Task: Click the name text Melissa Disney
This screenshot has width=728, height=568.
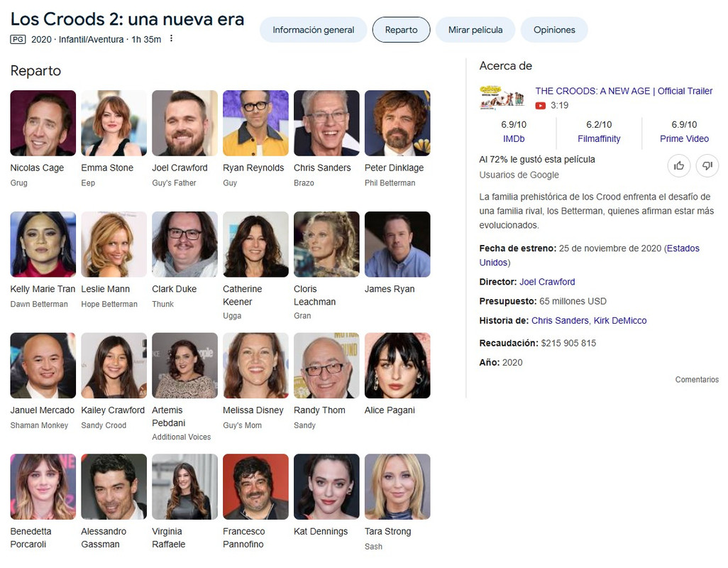Action: click(x=253, y=410)
